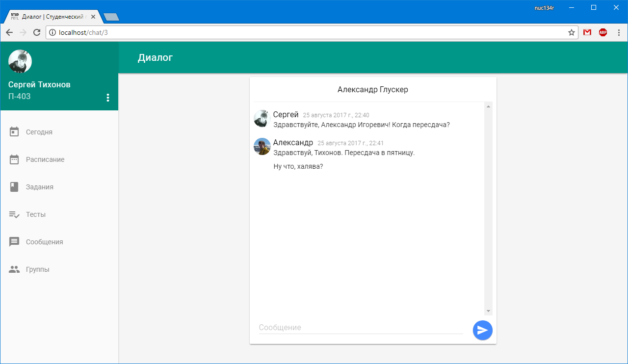Click the blue send message button

point(482,330)
